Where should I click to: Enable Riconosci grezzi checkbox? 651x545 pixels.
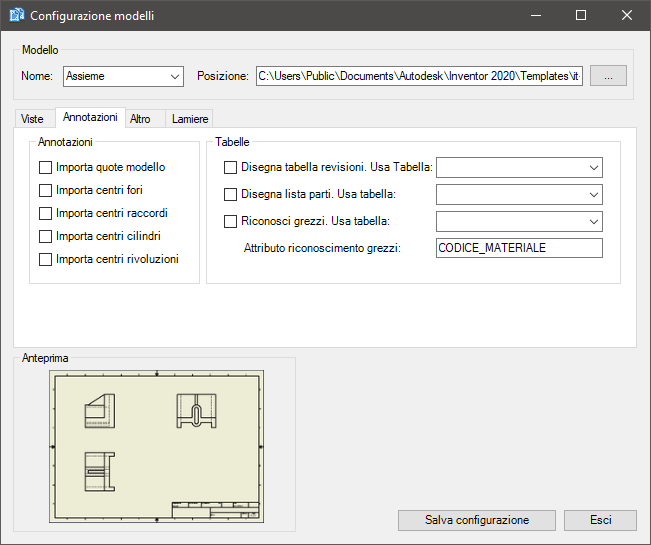(x=230, y=221)
